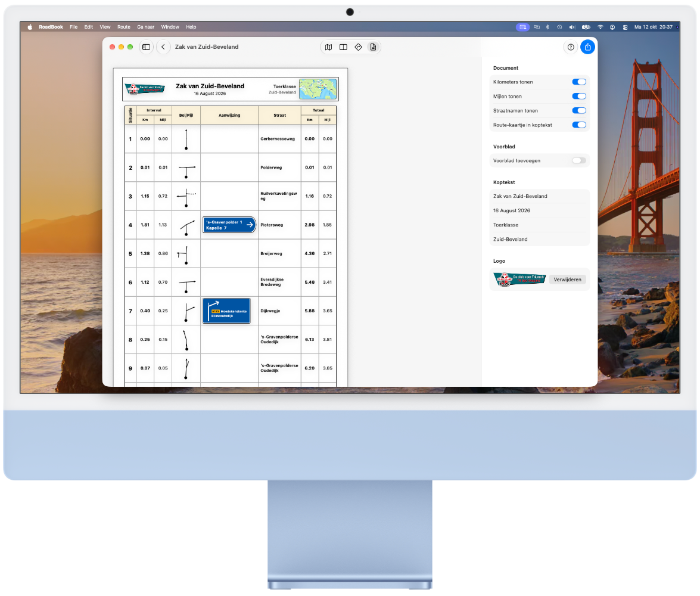The height and width of the screenshot is (596, 700).
Task: Disable Kilometers tonen switch
Action: (x=579, y=82)
